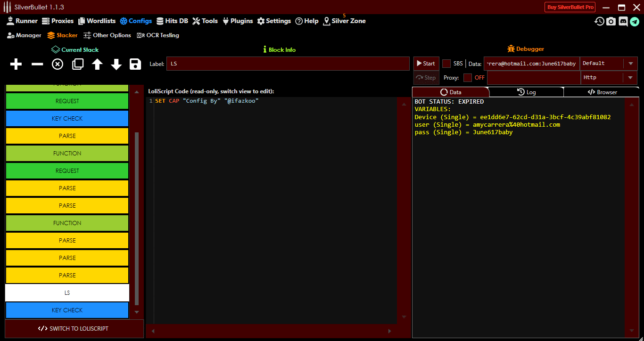Switch to the Log tab in Debugger
This screenshot has height=341, width=644.
click(527, 92)
